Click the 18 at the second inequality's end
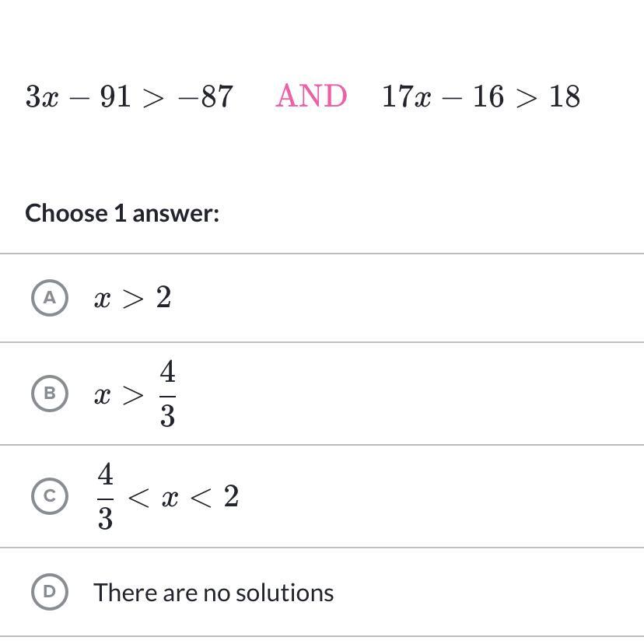 565,97
